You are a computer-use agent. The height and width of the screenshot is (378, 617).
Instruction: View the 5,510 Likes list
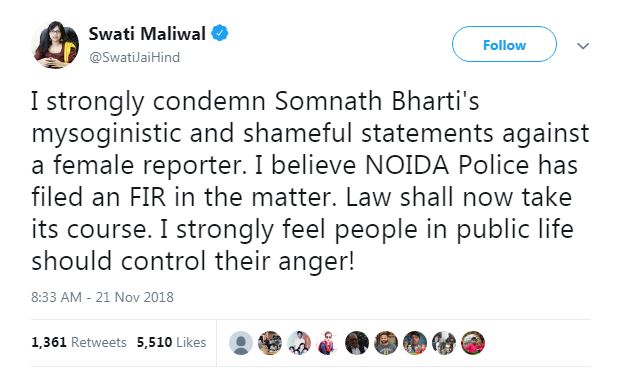click(172, 342)
